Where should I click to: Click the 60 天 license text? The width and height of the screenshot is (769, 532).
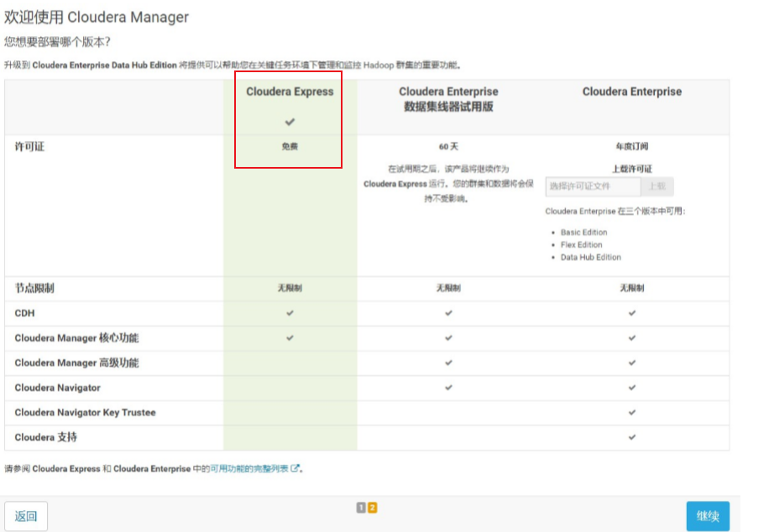pos(448,147)
